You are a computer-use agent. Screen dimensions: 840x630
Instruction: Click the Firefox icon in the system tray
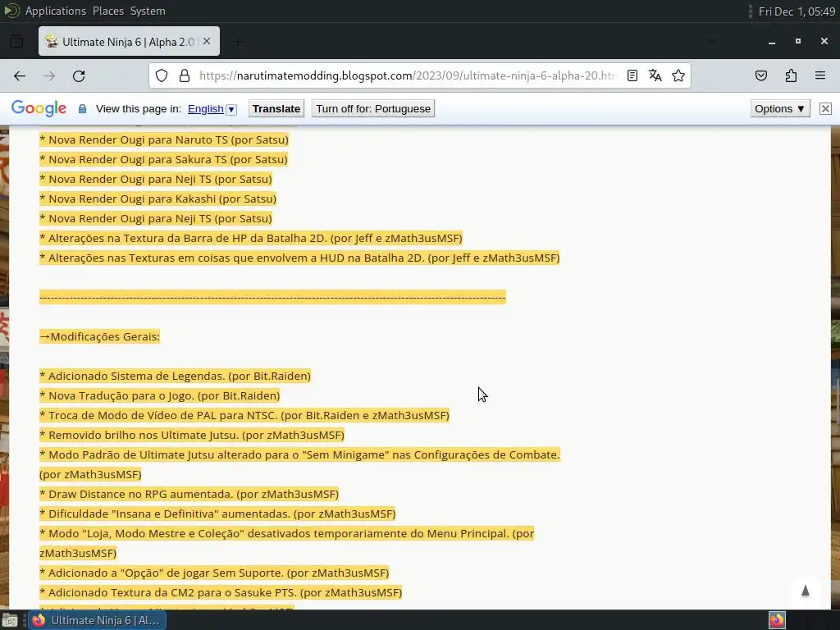coord(777,620)
